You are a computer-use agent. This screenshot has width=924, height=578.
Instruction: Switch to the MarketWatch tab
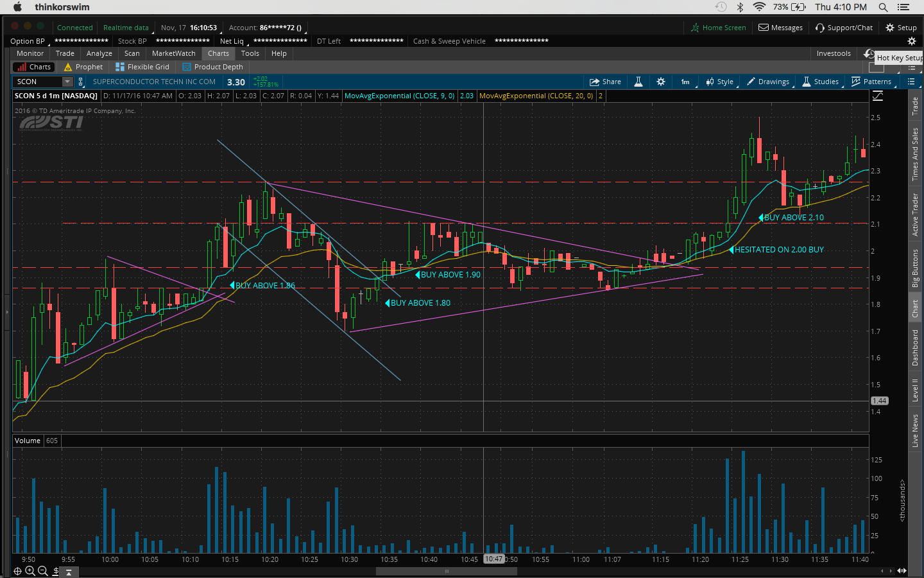173,53
